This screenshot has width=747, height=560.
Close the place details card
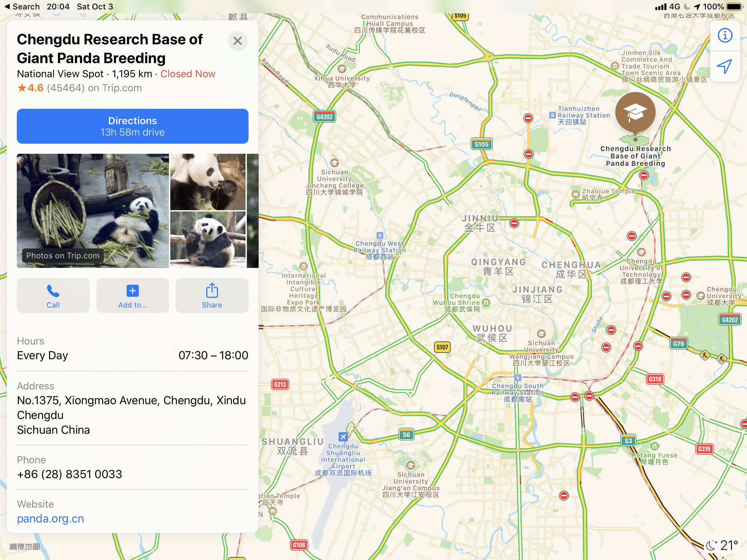(x=237, y=41)
